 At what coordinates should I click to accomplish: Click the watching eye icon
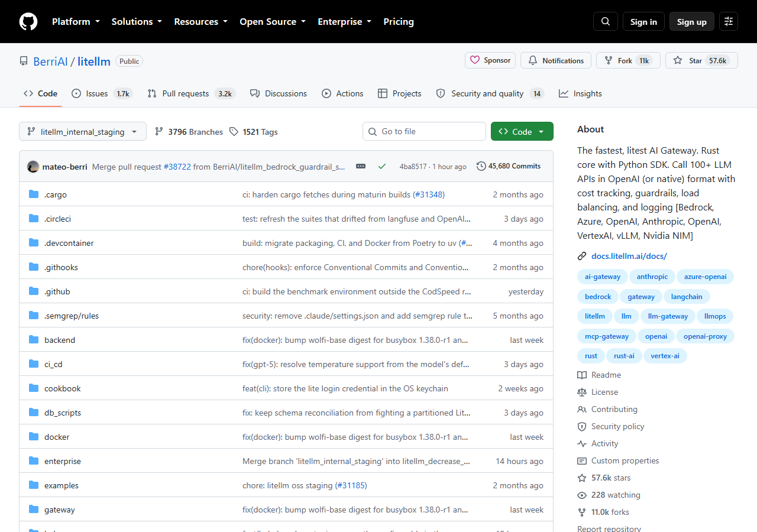(582, 495)
